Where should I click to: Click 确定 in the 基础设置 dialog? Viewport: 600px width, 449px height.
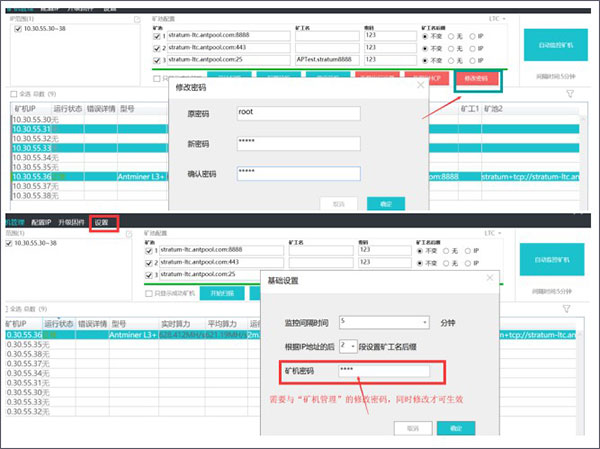click(456, 428)
